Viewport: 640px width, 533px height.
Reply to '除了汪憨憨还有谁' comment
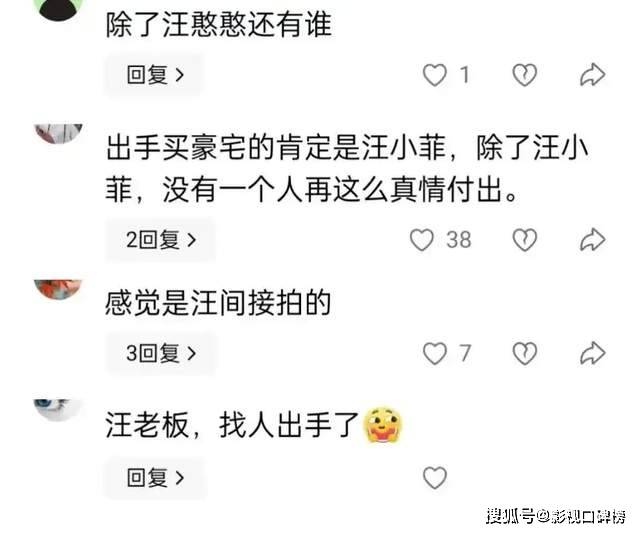(154, 75)
